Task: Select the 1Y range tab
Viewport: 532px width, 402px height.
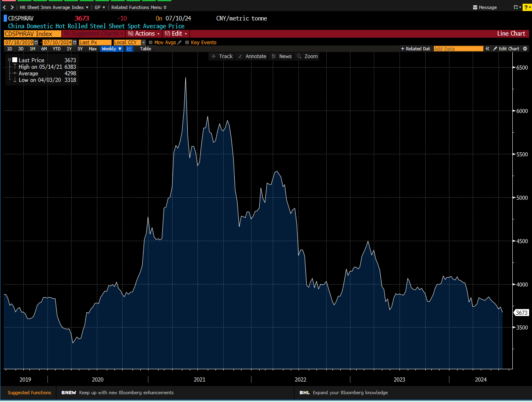Action: (x=69, y=49)
